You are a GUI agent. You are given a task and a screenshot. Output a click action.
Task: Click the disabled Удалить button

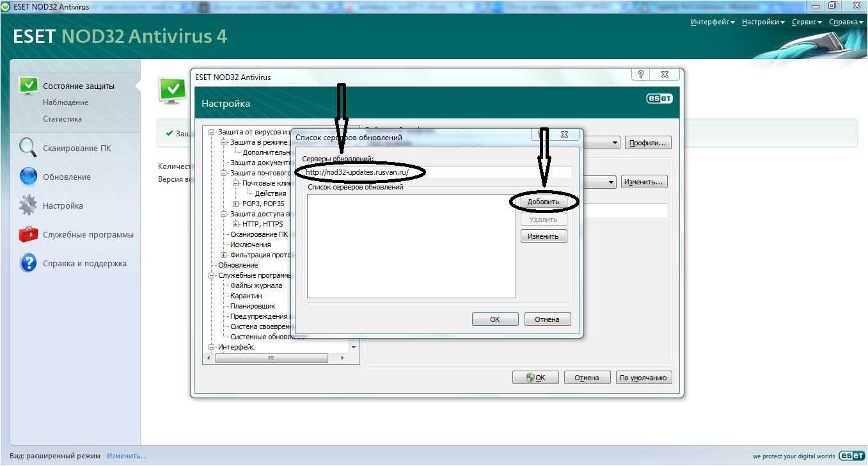(x=544, y=220)
